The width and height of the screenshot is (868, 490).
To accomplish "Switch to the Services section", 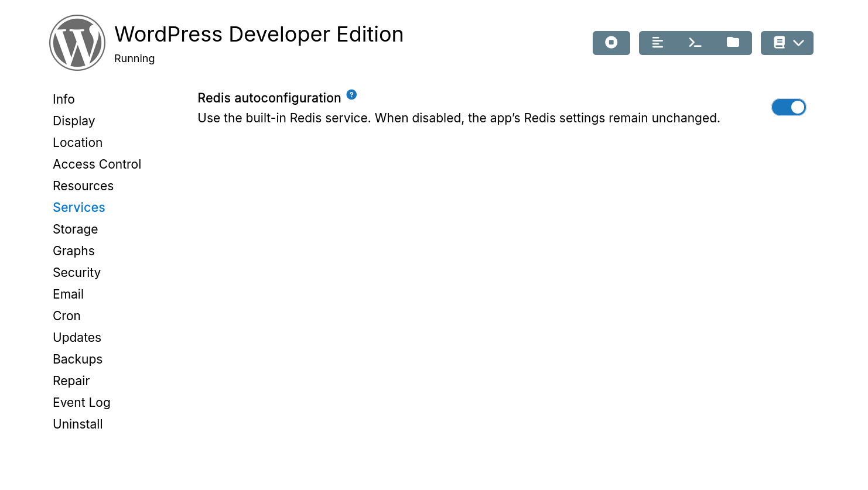I will click(x=78, y=207).
